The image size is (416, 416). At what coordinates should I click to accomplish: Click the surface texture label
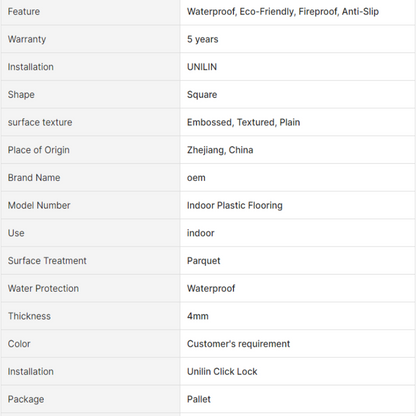[40, 122]
